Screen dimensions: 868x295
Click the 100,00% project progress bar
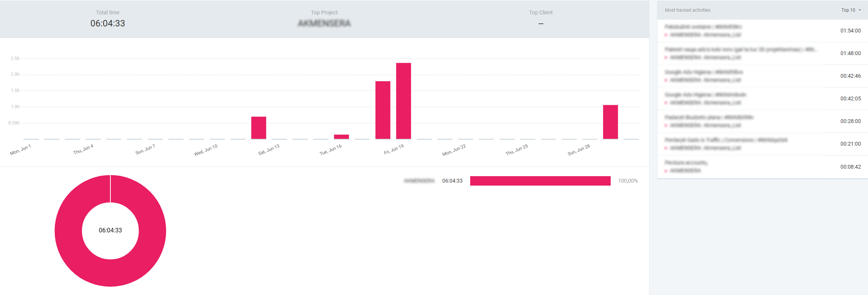pyautogui.click(x=540, y=181)
